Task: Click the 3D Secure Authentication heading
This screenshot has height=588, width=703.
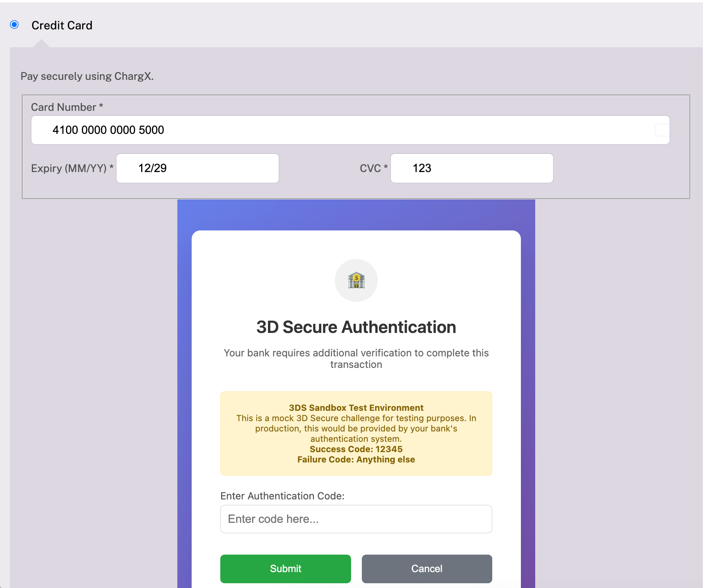Action: click(x=356, y=327)
